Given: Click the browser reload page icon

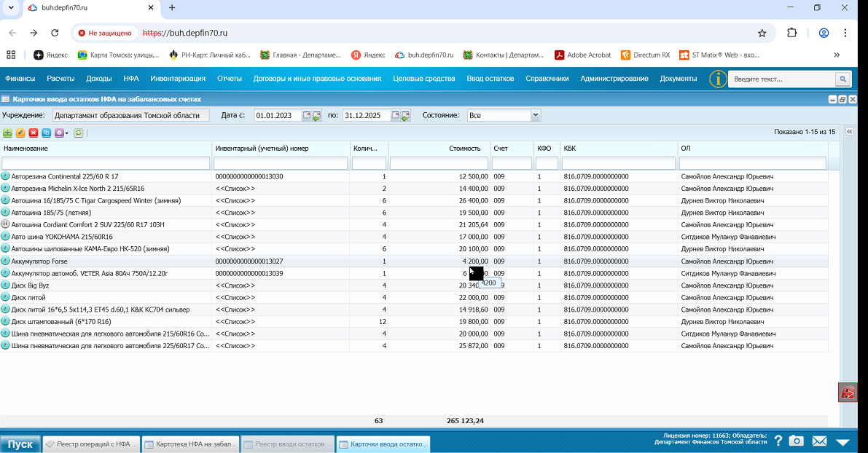Looking at the screenshot, I should [55, 34].
